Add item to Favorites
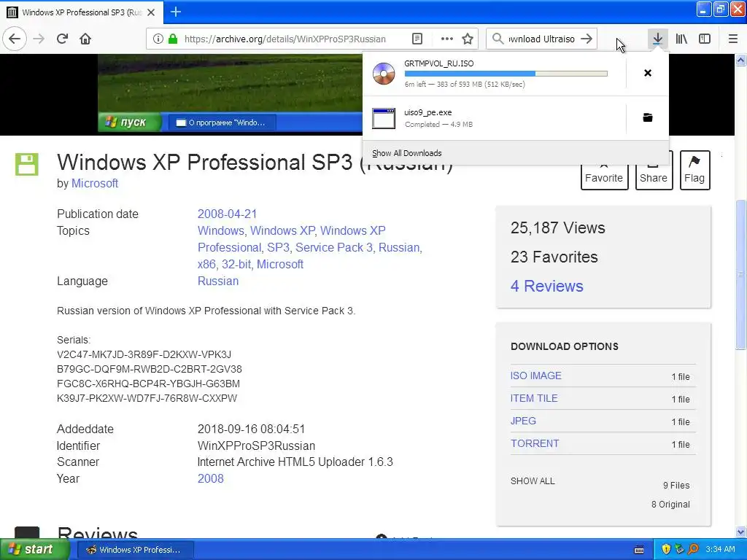The height and width of the screenshot is (560, 747). coord(604,177)
